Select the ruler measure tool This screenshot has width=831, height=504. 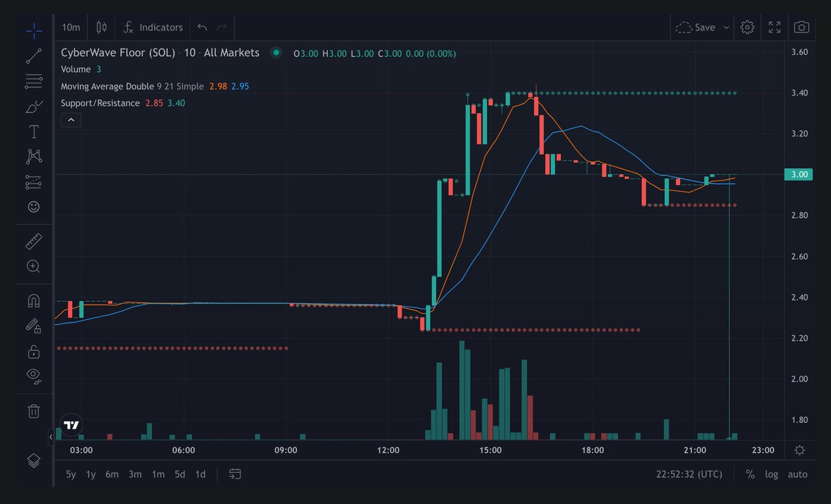[33, 241]
